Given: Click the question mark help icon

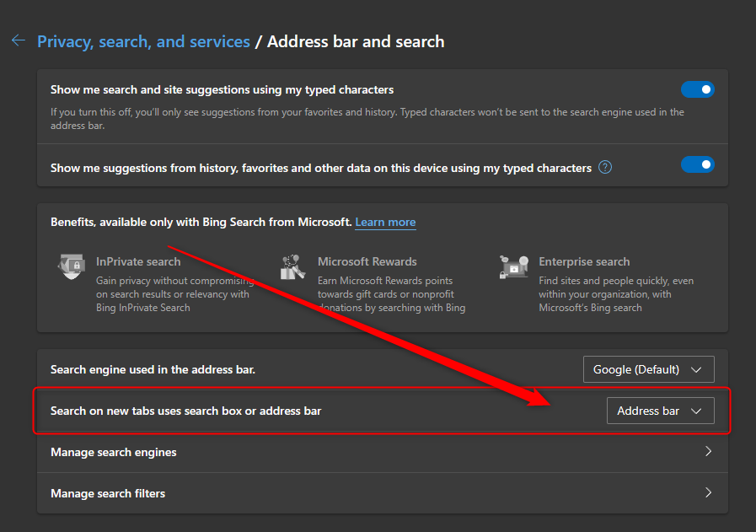Looking at the screenshot, I should (605, 167).
